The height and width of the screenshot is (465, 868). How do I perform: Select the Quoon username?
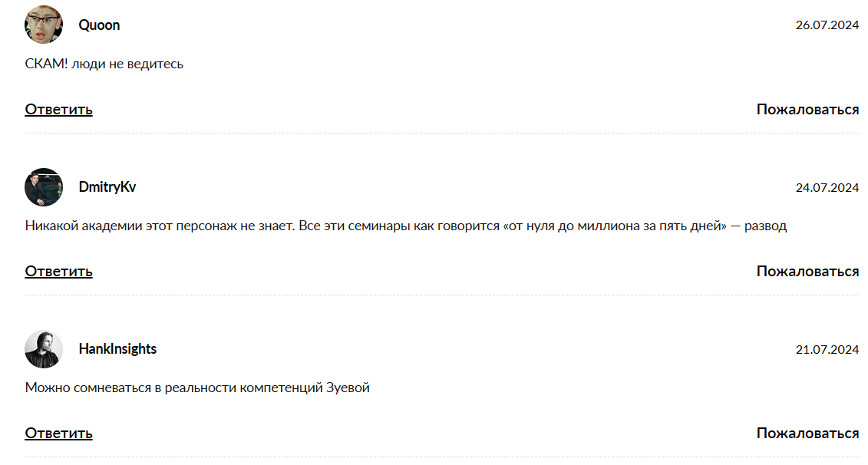97,25
